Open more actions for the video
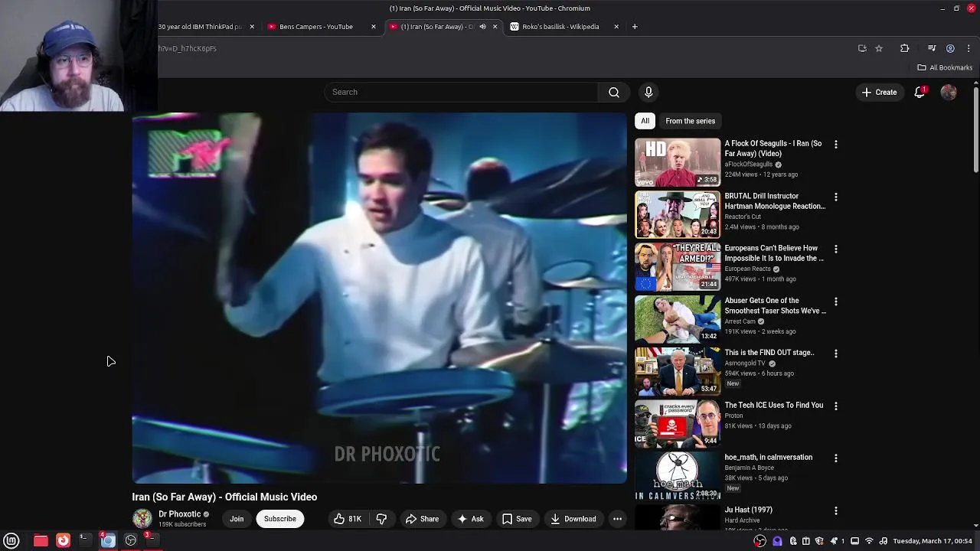The width and height of the screenshot is (980, 551). coord(617,519)
